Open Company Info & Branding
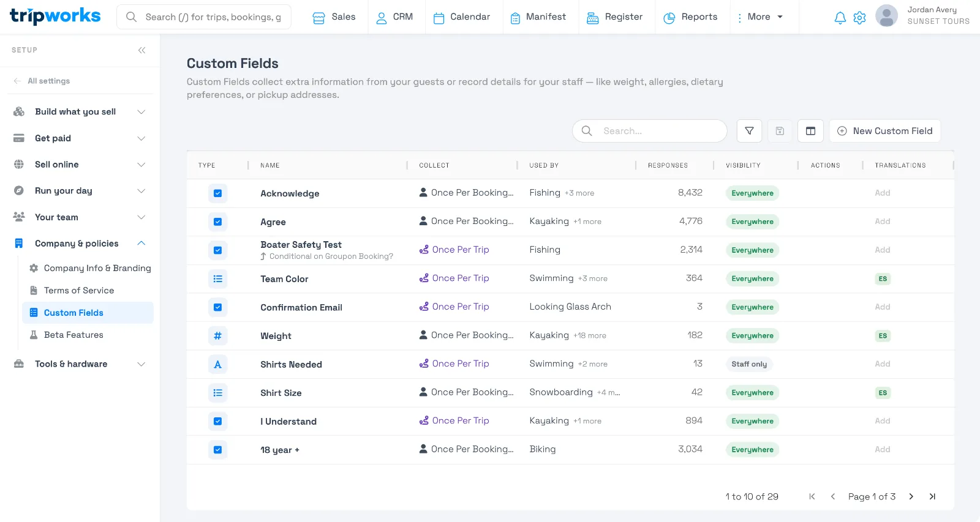The image size is (980, 522). coord(91,268)
